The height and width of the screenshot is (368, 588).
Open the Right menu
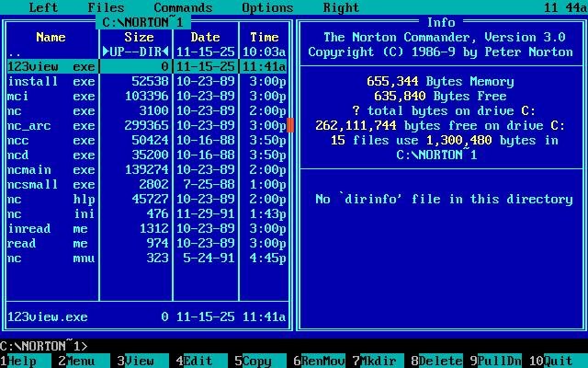point(341,7)
